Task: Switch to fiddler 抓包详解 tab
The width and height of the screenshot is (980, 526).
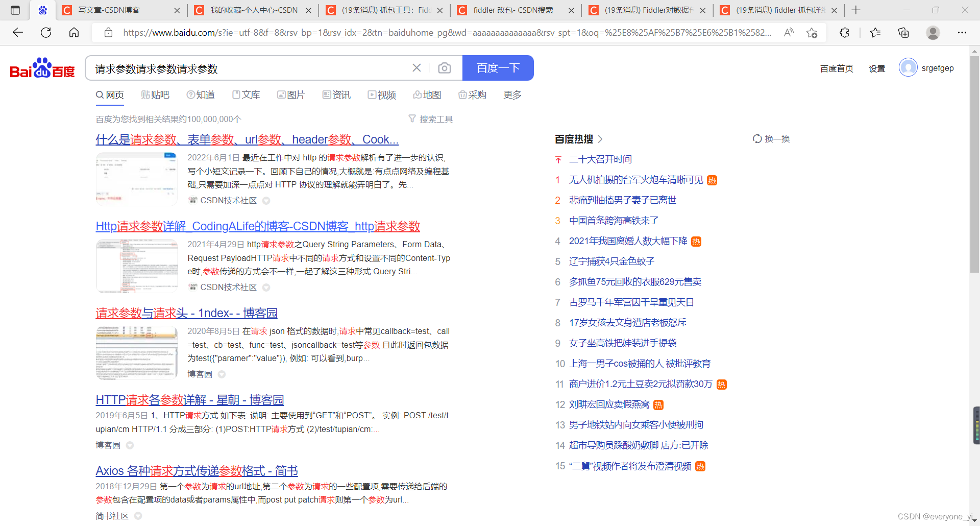Action: (780, 10)
